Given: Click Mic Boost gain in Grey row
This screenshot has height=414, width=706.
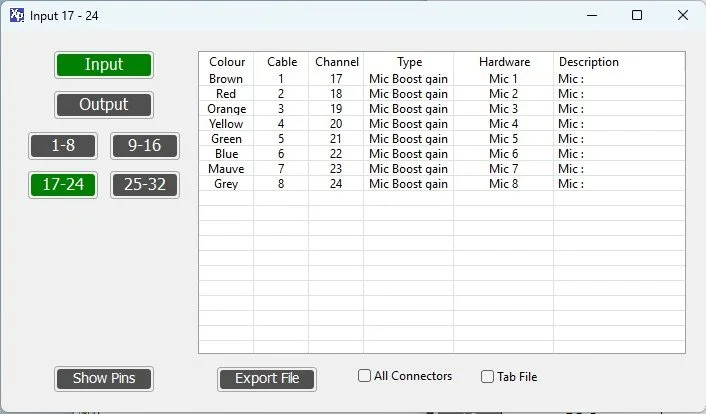Looking at the screenshot, I should click(x=408, y=184).
